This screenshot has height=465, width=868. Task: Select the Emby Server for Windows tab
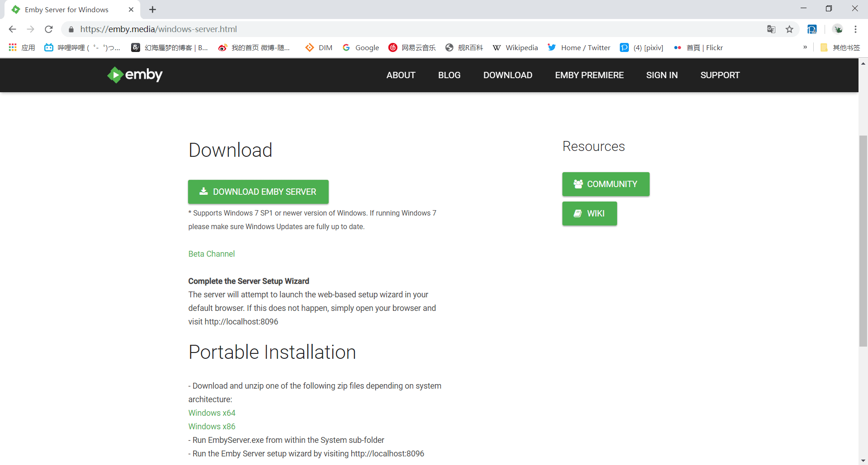(x=72, y=9)
